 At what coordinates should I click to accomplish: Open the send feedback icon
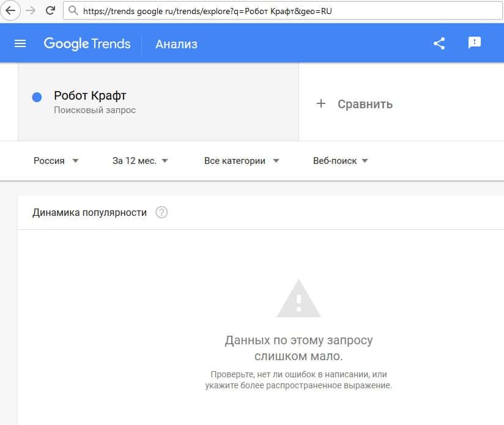coord(475,43)
